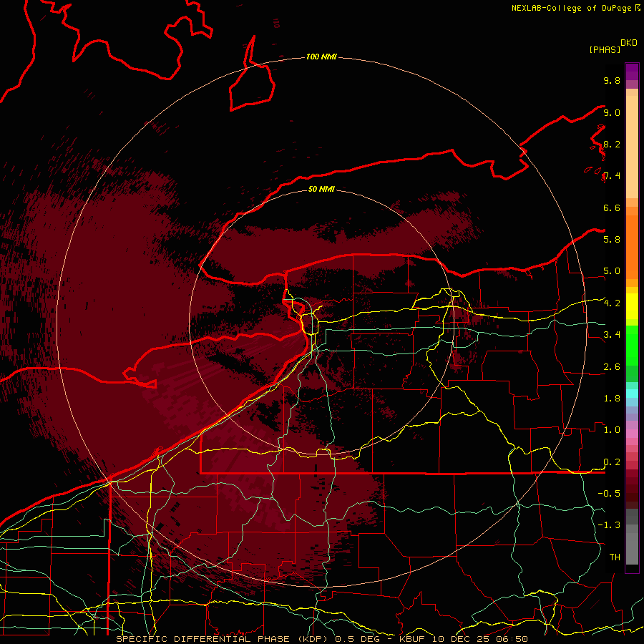Click the 4.2 value on color scale

(612, 303)
